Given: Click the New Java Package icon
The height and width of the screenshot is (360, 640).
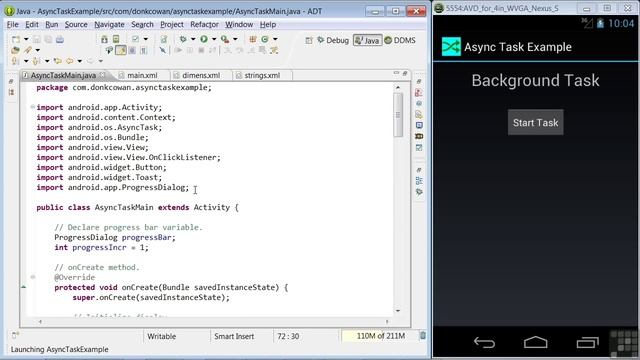Looking at the screenshot, I should [253, 39].
